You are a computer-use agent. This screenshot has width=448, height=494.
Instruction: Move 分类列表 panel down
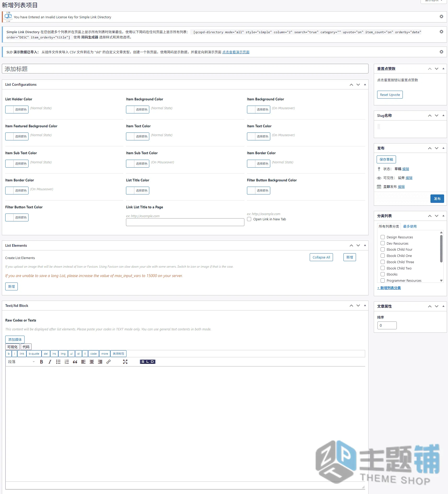pos(436,216)
